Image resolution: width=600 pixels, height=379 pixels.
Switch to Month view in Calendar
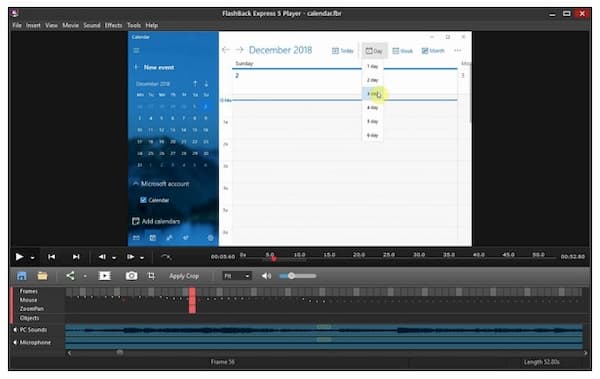pyautogui.click(x=433, y=51)
